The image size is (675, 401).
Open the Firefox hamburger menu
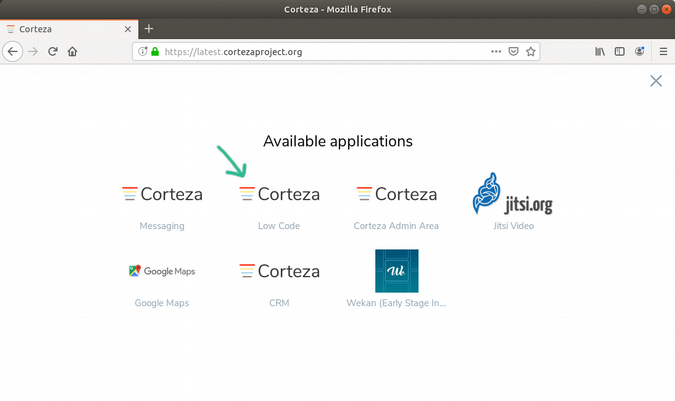point(662,51)
